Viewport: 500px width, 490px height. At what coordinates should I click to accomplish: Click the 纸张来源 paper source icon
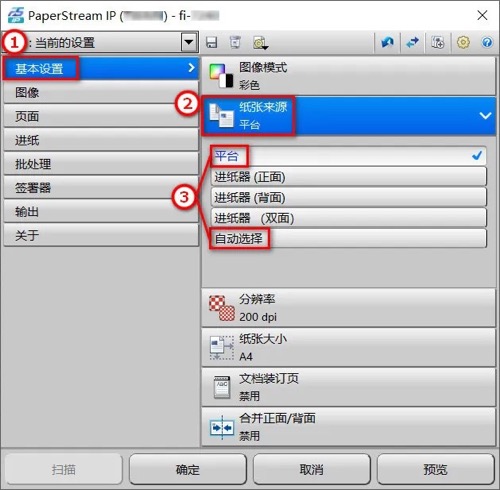221,116
